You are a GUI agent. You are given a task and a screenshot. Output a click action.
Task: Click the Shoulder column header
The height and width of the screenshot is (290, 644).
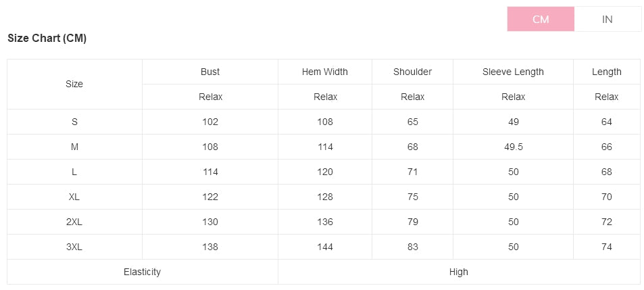(412, 72)
